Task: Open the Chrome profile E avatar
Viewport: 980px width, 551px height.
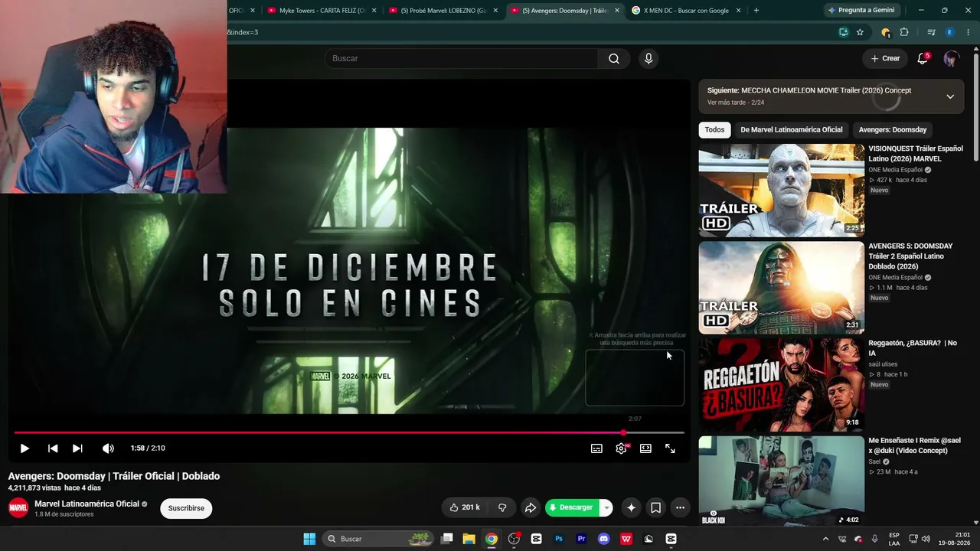Action: coord(949,32)
